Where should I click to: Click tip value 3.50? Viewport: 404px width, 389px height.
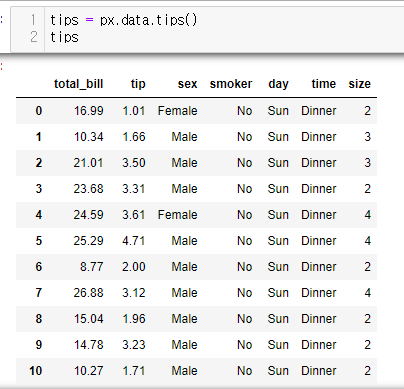point(134,163)
